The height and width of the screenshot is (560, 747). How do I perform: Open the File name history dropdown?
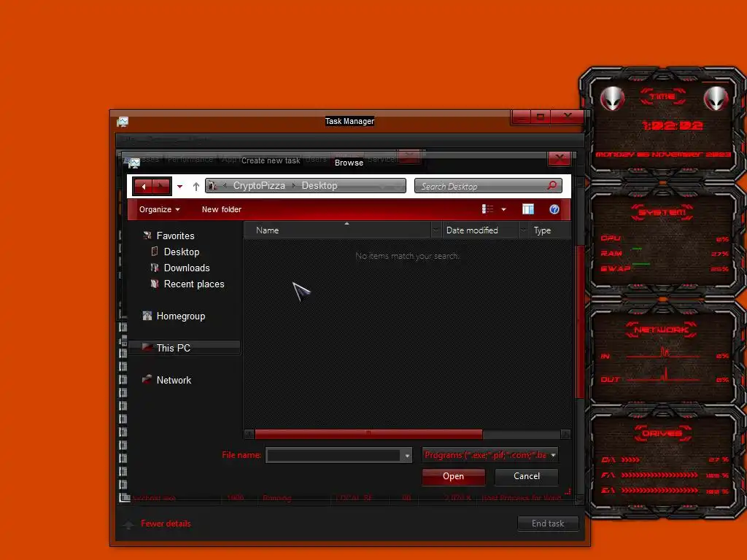coord(407,456)
